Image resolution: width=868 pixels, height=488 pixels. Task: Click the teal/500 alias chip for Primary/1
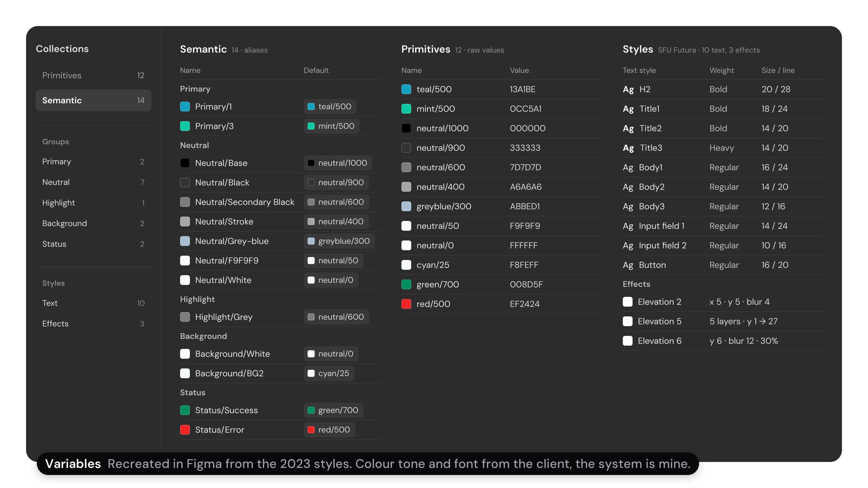coord(330,107)
